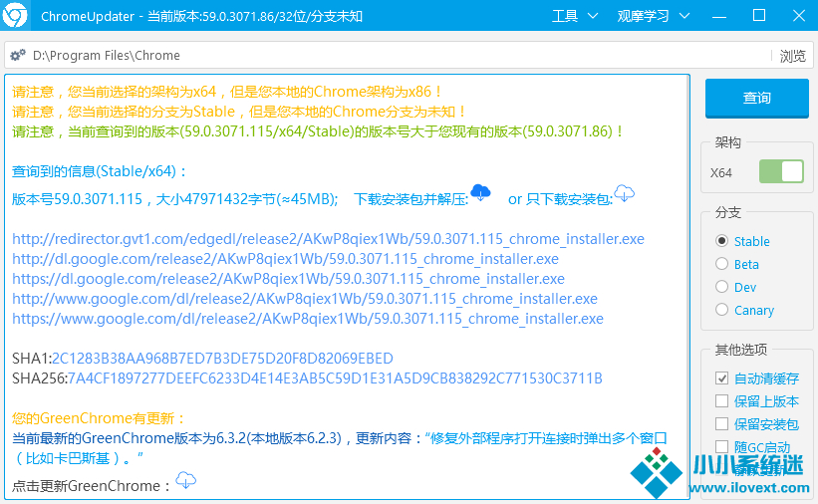Open the https://dl.google.com installer link

point(289,279)
